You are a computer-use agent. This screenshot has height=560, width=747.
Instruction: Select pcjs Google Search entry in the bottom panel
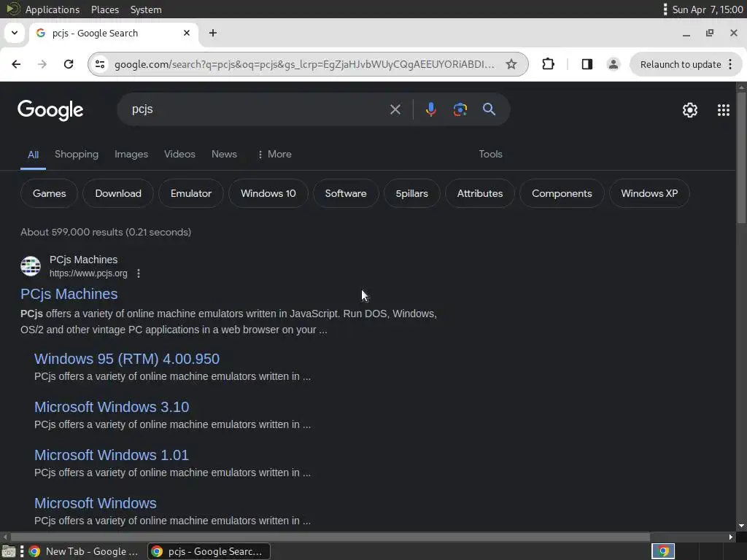coord(209,551)
